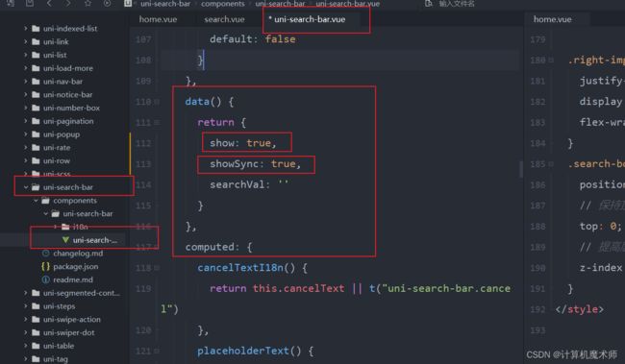The width and height of the screenshot is (625, 364).
Task: Select home.vue tab in right editor pane
Action: tap(553, 19)
